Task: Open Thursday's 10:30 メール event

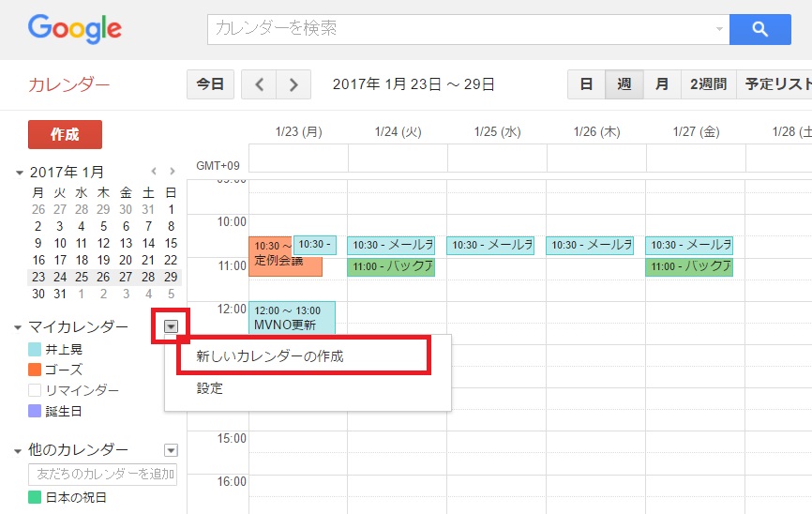Action: [590, 245]
